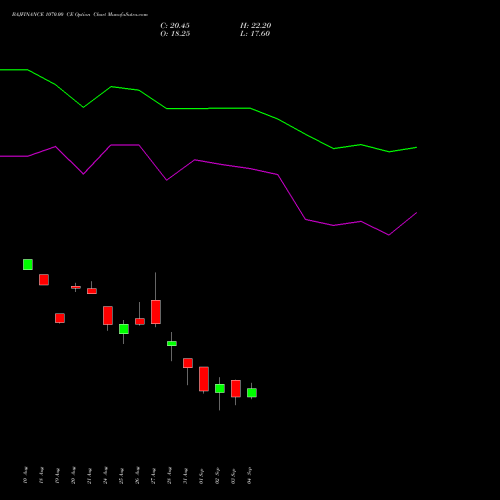
Task: Select the 18 Aug date label
Action: click(41, 475)
